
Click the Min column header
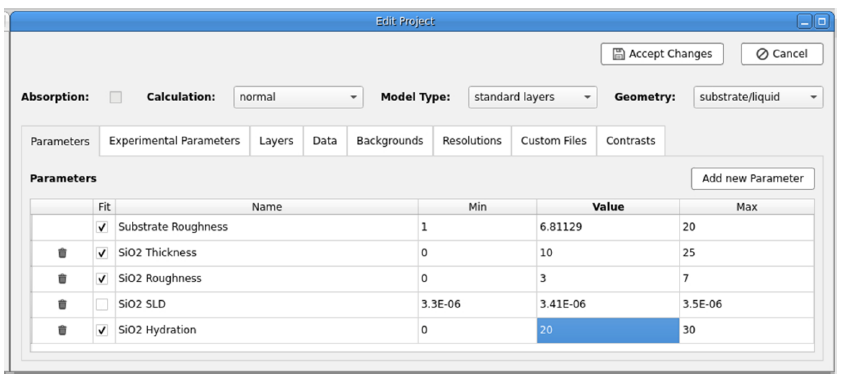pos(477,207)
